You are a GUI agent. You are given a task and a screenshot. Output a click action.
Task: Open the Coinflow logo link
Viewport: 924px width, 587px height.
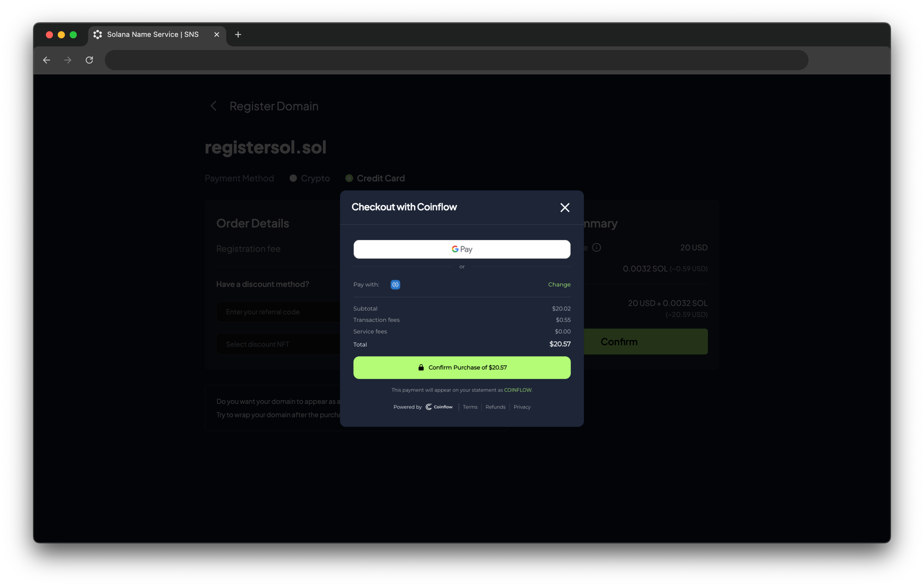coord(439,407)
